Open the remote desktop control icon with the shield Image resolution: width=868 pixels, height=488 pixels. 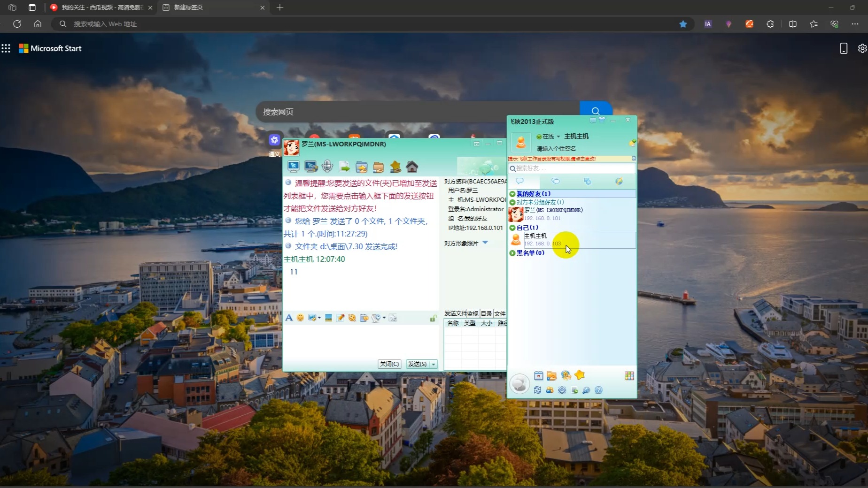point(310,167)
